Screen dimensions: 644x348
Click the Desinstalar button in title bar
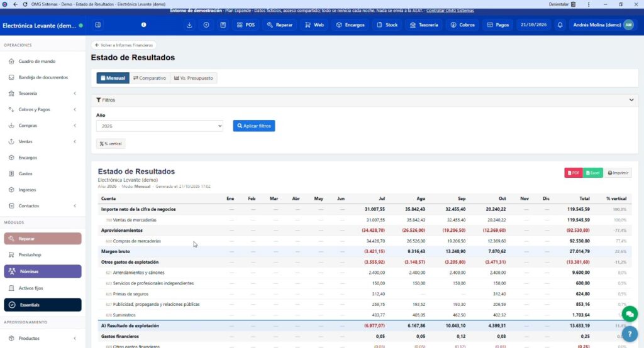562,4
